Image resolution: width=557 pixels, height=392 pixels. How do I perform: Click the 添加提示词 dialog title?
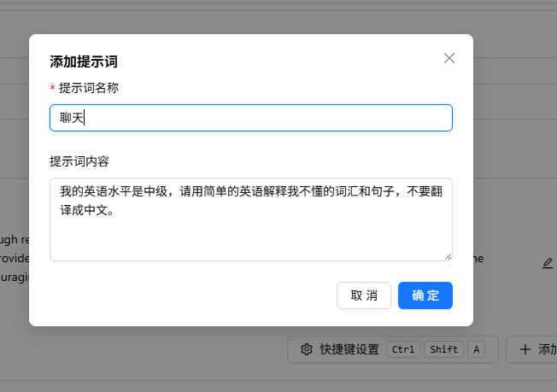click(x=84, y=61)
